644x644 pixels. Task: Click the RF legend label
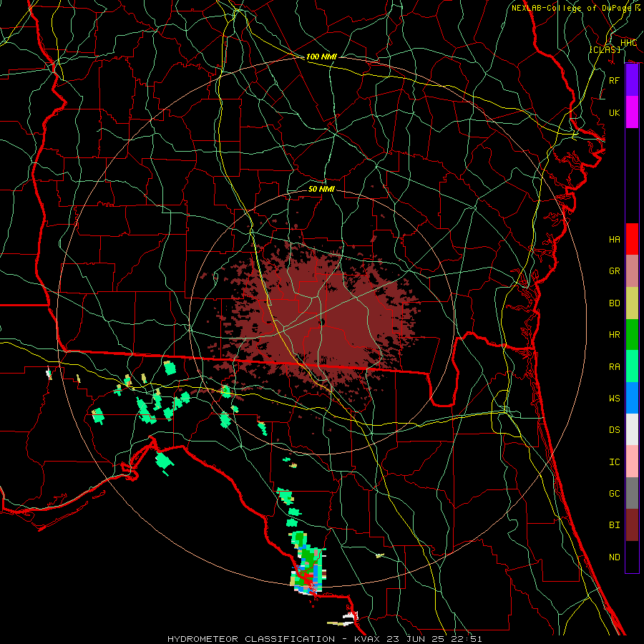coord(615,80)
